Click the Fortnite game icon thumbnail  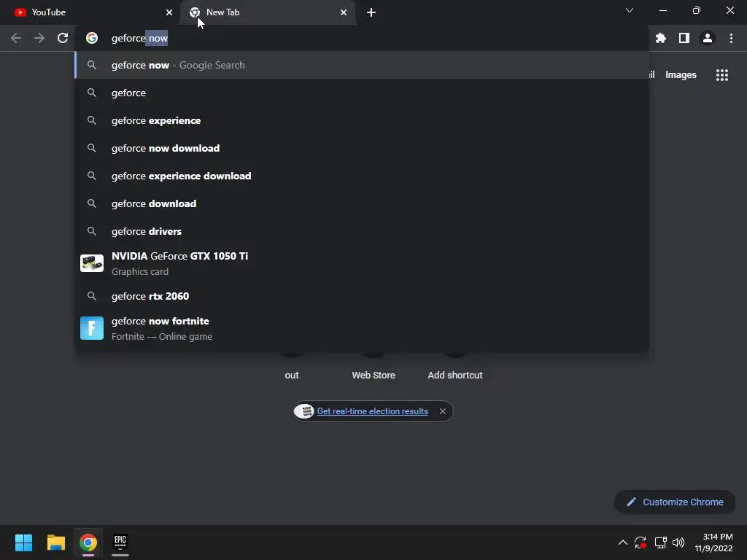pos(92,328)
